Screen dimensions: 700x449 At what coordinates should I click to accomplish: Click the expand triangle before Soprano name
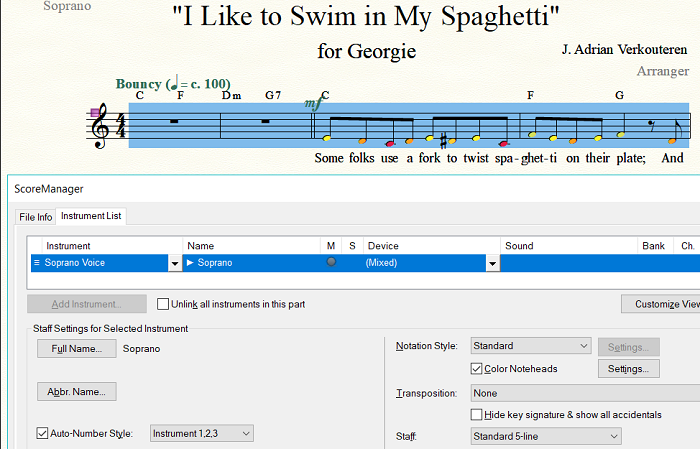191,263
